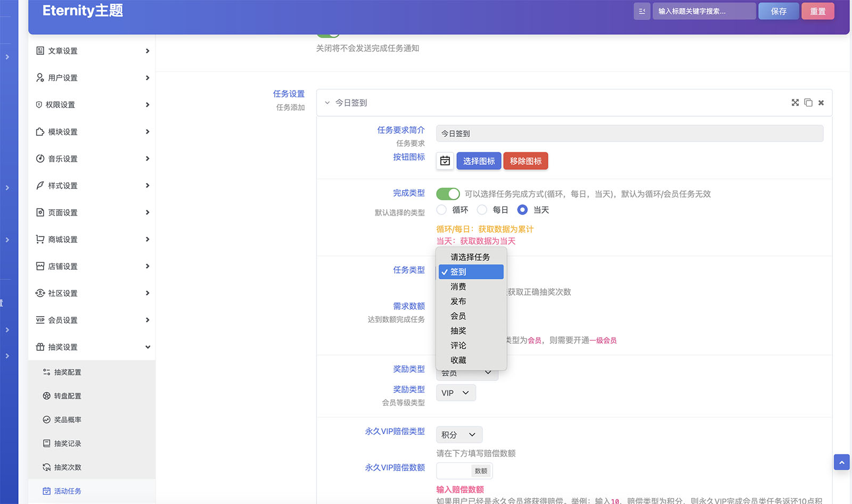Click the calendar-check button icon preview
The height and width of the screenshot is (504, 852).
tap(445, 161)
